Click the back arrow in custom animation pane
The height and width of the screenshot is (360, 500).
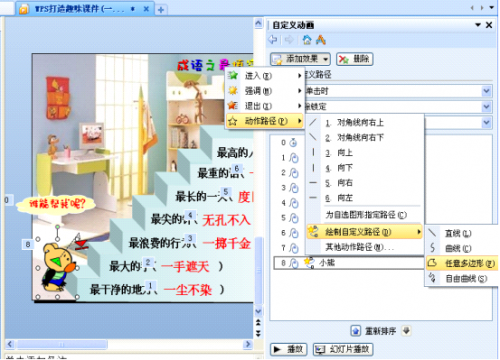click(273, 40)
